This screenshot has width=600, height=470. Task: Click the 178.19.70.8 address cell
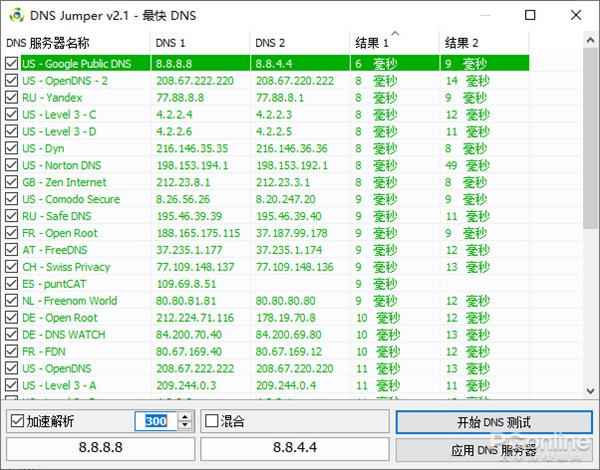pyautogui.click(x=285, y=318)
